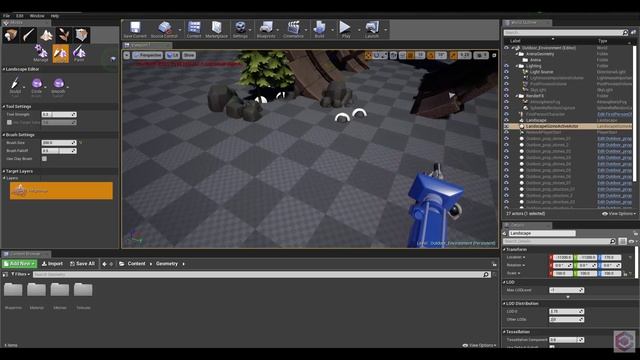Toggle visibility of the Outdoor_Environment world
The image size is (640, 360).
coord(507,48)
